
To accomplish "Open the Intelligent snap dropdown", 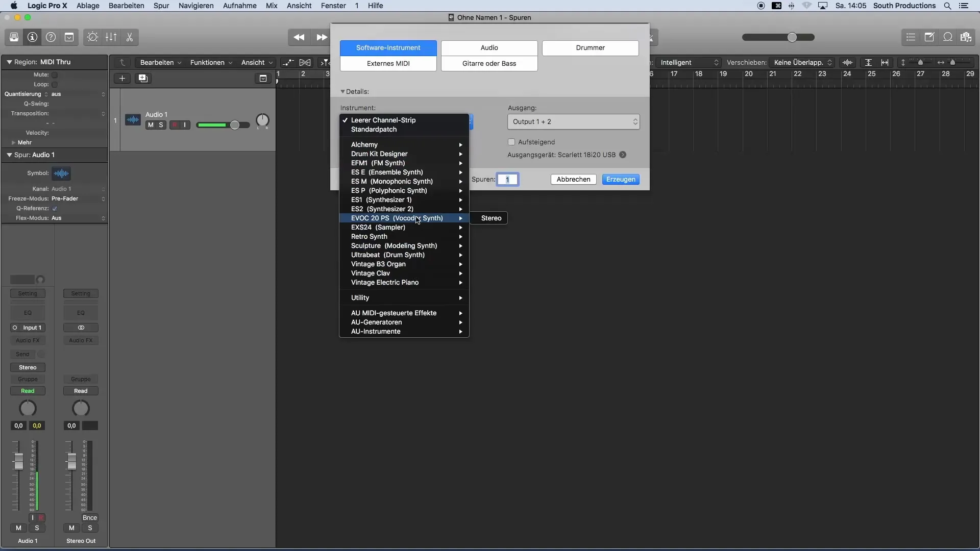I will (689, 62).
